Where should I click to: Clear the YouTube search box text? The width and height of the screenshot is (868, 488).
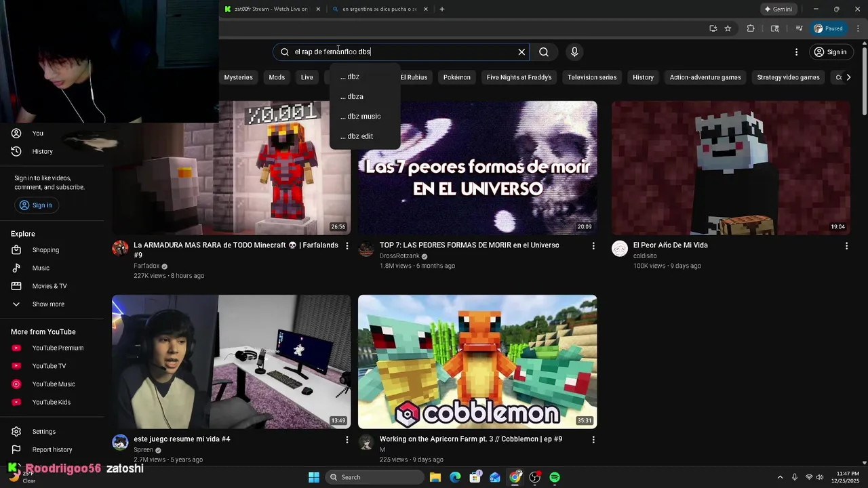tap(521, 52)
